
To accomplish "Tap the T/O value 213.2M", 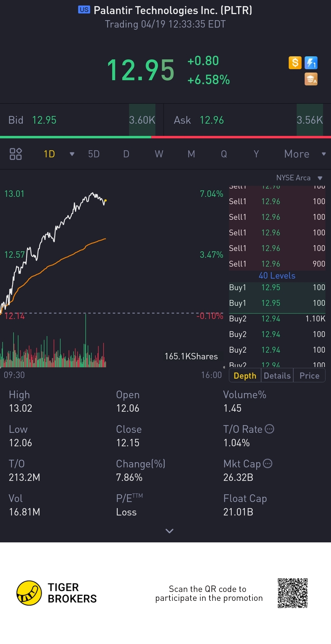I will pyautogui.click(x=24, y=477).
